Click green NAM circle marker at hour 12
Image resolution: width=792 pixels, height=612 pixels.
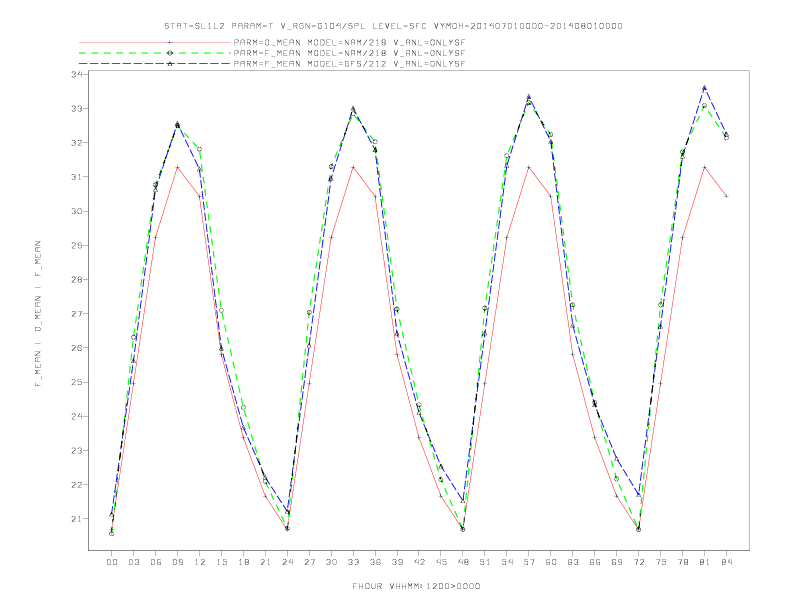200,149
